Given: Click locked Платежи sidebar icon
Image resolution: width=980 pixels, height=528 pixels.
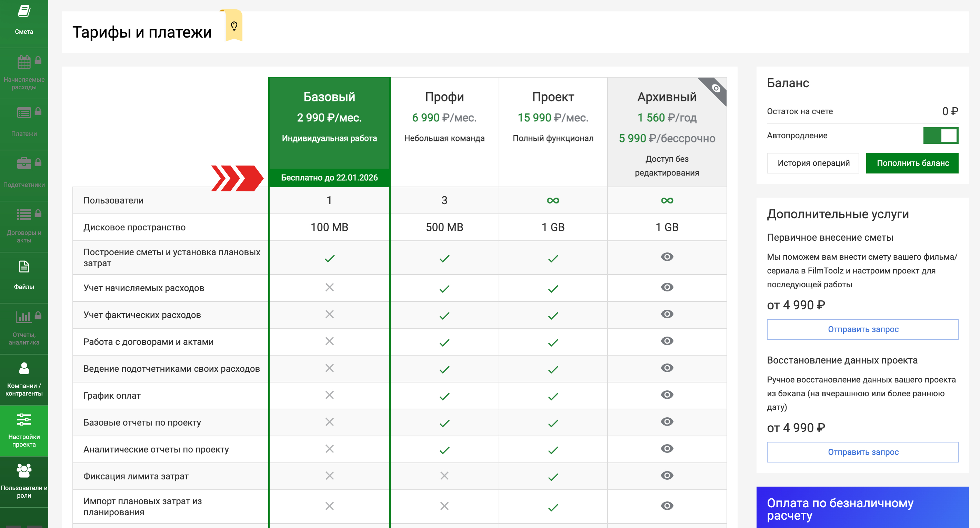Looking at the screenshot, I should point(24,113).
